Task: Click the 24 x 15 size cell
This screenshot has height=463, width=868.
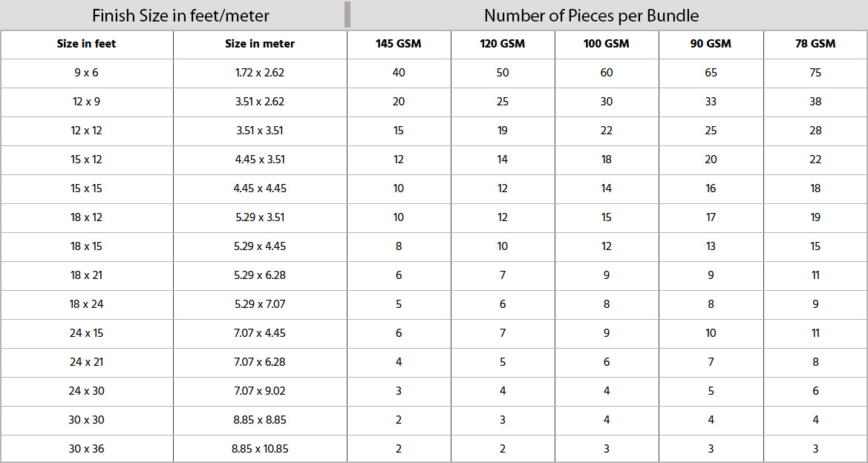Action: click(x=86, y=333)
